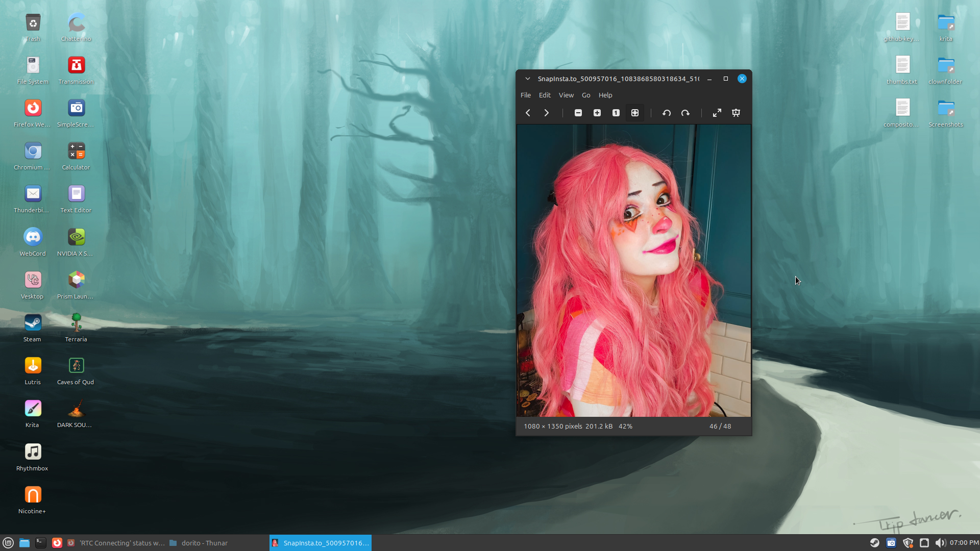Open File System desktop icon
Viewport: 980px width, 551px height.
click(x=33, y=70)
